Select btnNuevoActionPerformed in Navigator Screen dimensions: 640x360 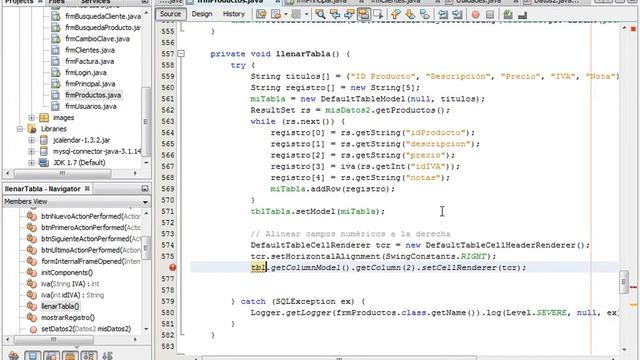tap(90, 216)
